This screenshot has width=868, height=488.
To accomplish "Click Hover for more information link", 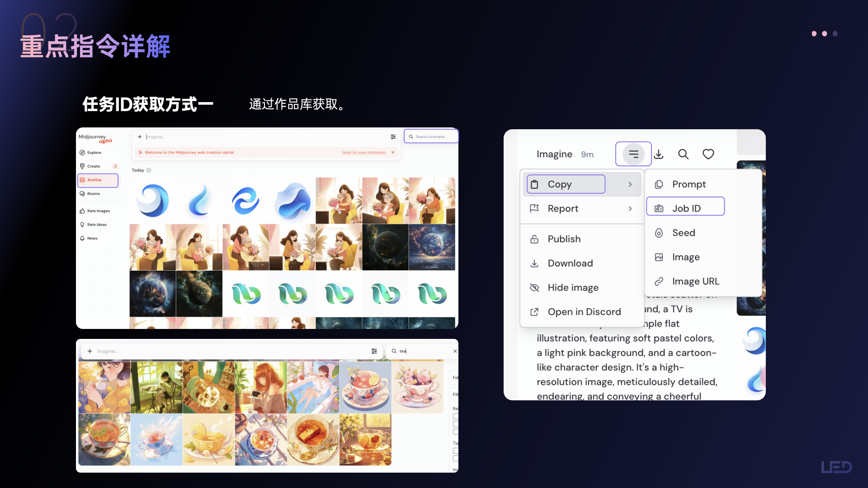I will click(x=364, y=153).
